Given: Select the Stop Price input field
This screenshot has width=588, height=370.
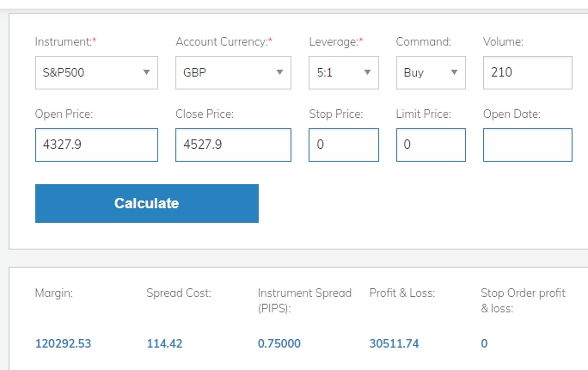Looking at the screenshot, I should click(344, 145).
